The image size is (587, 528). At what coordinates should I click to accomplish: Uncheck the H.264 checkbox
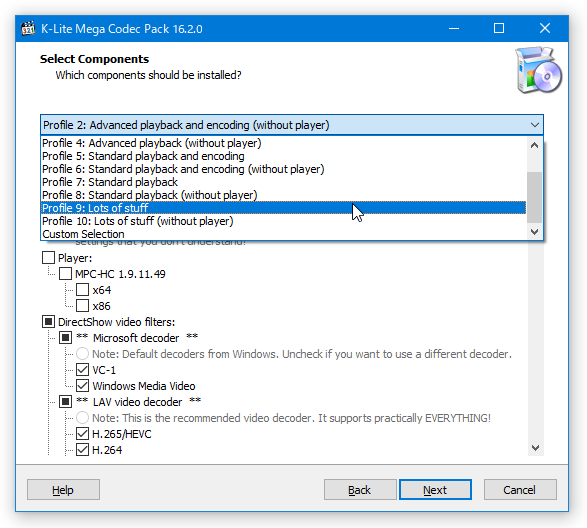point(82,450)
